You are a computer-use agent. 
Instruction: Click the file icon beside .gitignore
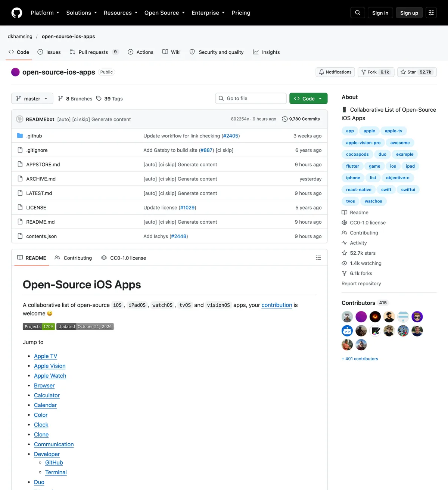click(20, 150)
